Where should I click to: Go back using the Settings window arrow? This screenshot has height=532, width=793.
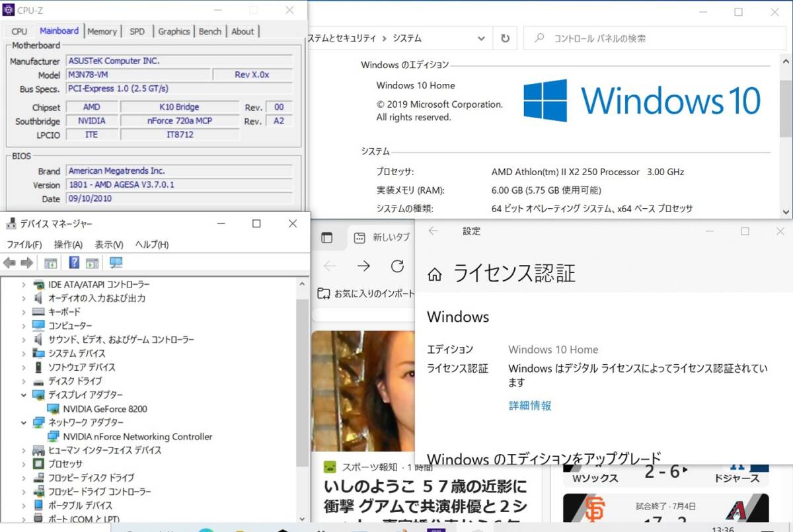(x=434, y=231)
